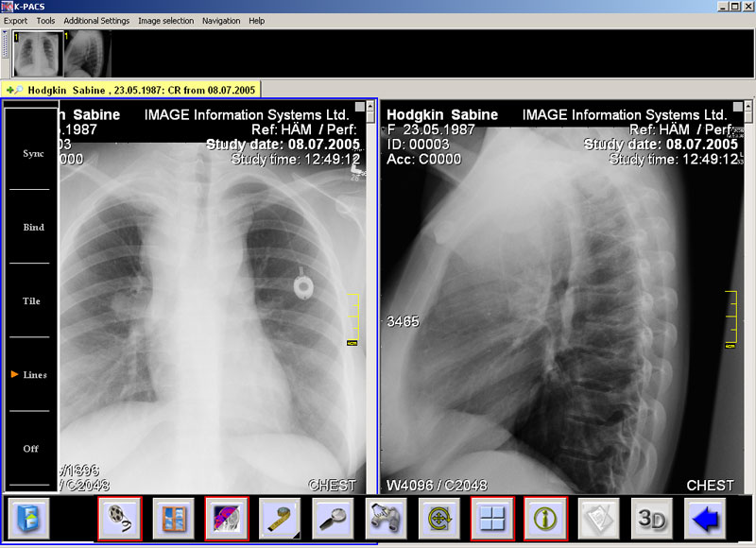Toggle the image information icon
The width and height of the screenshot is (756, 548).
pyautogui.click(x=546, y=519)
